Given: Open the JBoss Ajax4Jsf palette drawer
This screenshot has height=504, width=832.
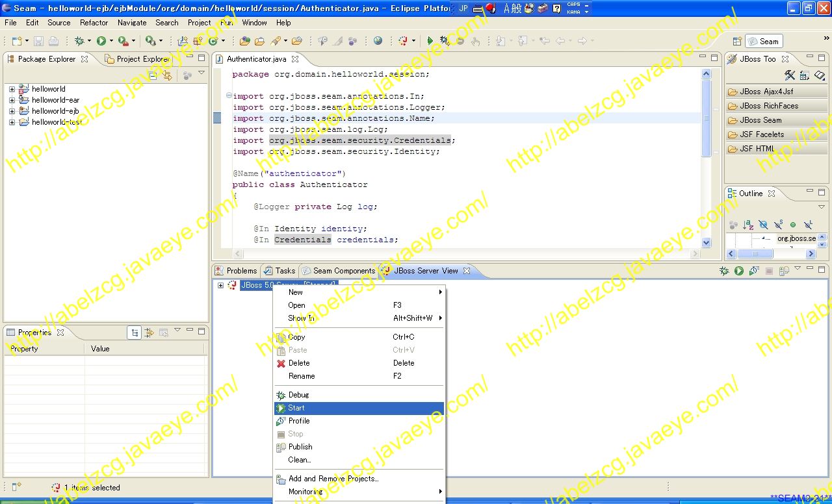Looking at the screenshot, I should click(x=777, y=92).
